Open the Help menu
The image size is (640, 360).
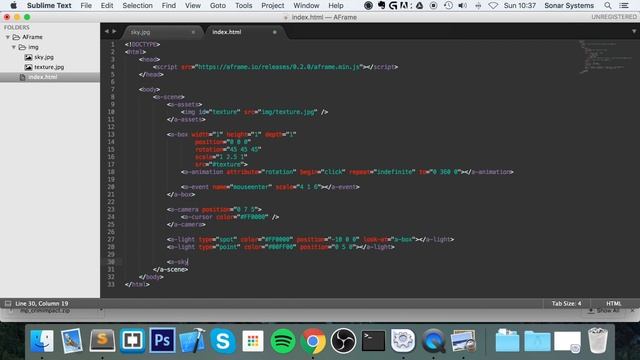click(336, 6)
